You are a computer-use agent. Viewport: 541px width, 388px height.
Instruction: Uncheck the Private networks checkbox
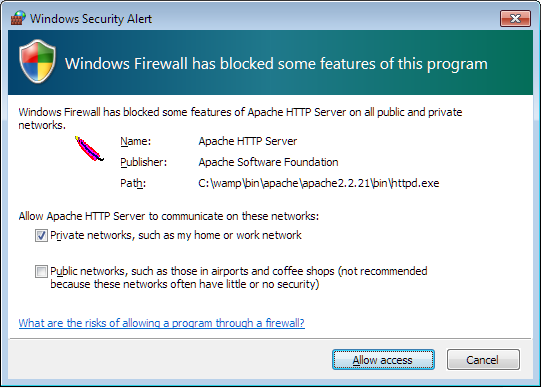[x=41, y=236]
